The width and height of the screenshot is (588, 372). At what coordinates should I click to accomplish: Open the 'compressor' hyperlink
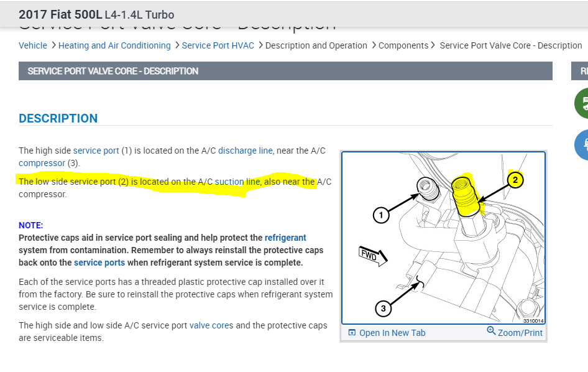(x=42, y=163)
